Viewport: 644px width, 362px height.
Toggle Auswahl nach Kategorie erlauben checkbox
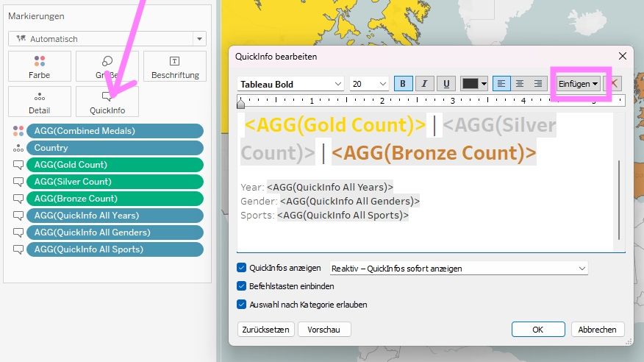coord(241,305)
